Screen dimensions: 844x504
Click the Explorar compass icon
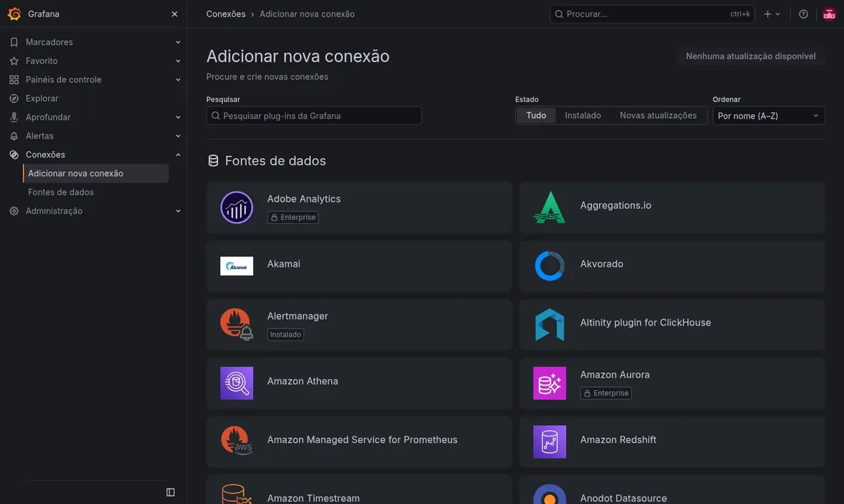14,98
